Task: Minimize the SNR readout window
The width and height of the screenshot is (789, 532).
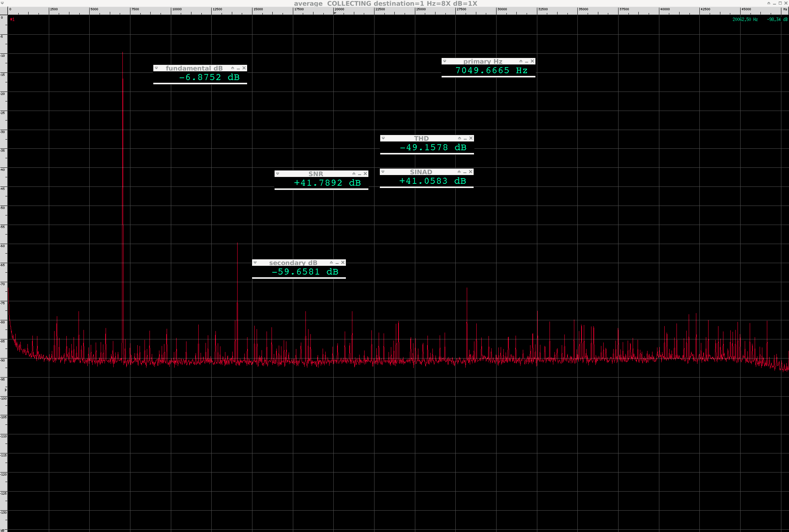Action: [x=360, y=174]
